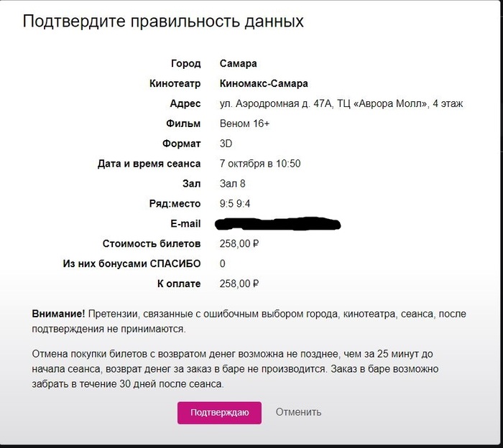
Task: Click the heading Подтвердите правильность данных
Action: 163,21
